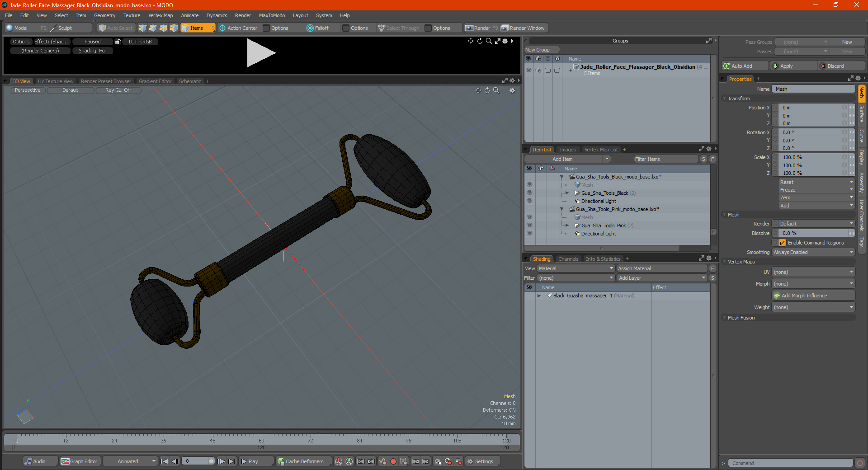Expand Gua_Sha_Tools_Black item tree
Screen dimensions: 868x470
(567, 193)
